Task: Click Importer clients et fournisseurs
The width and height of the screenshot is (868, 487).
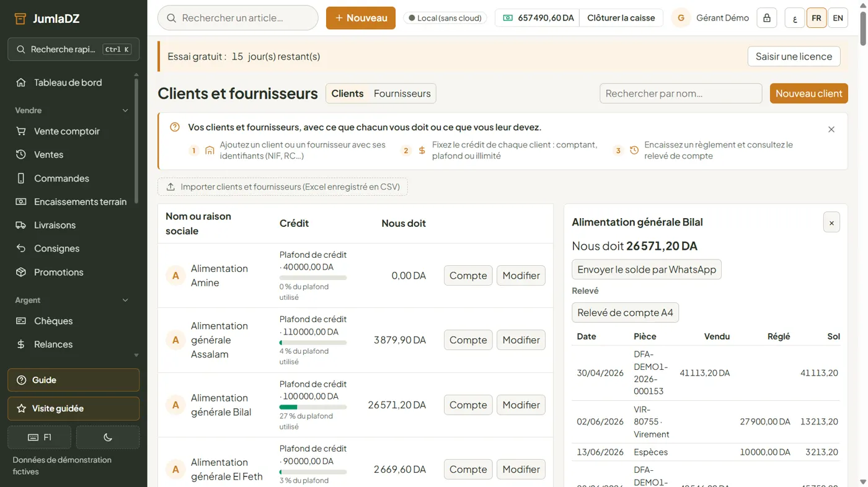Action: [283, 186]
